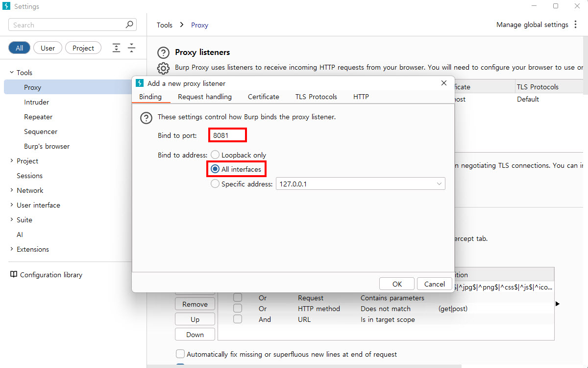Click the expand all settings icon

tap(116, 48)
